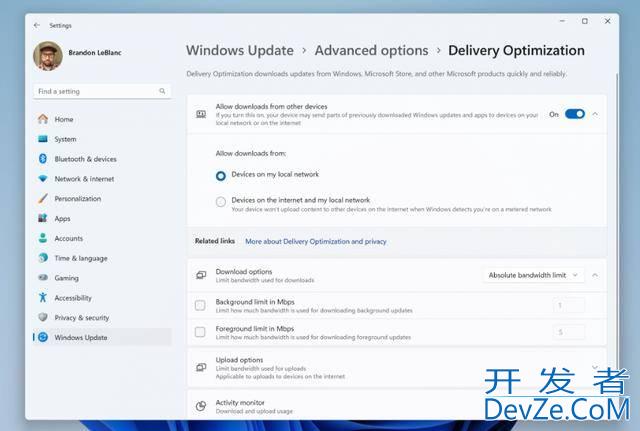Click the Apps icon in the sidebar

43,218
